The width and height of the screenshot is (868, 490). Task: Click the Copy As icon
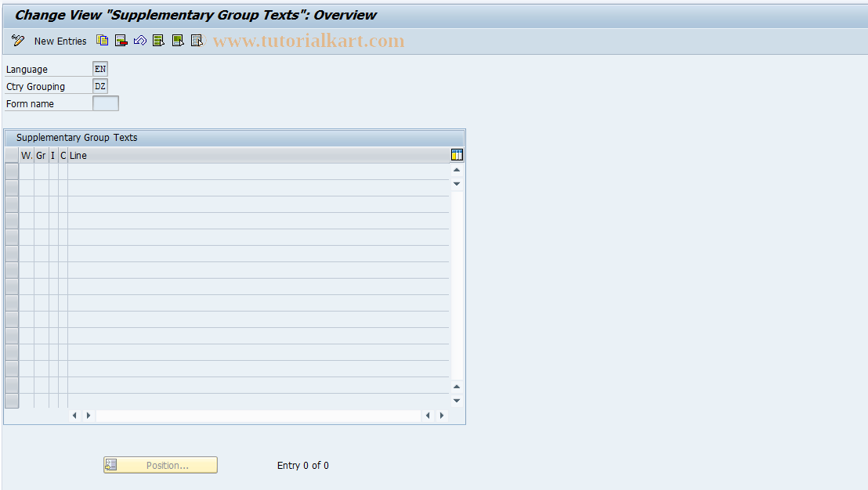[x=103, y=41]
